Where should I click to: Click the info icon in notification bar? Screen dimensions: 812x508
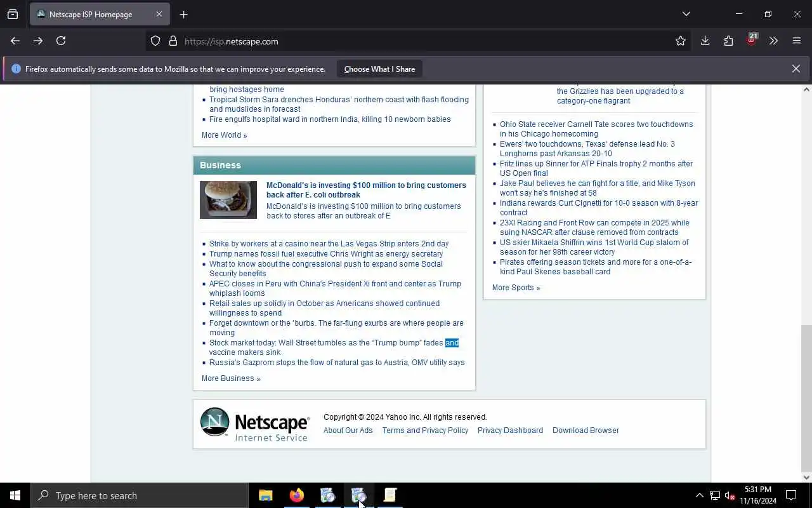click(x=16, y=69)
